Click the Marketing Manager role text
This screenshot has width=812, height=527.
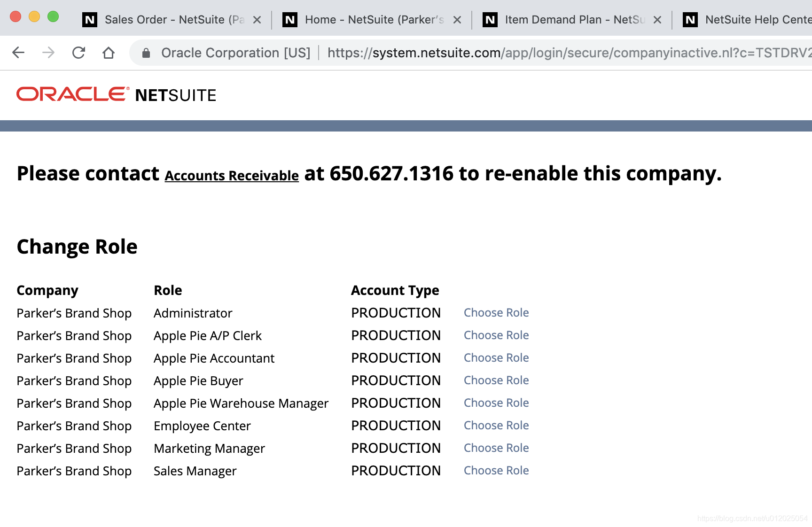pos(209,449)
